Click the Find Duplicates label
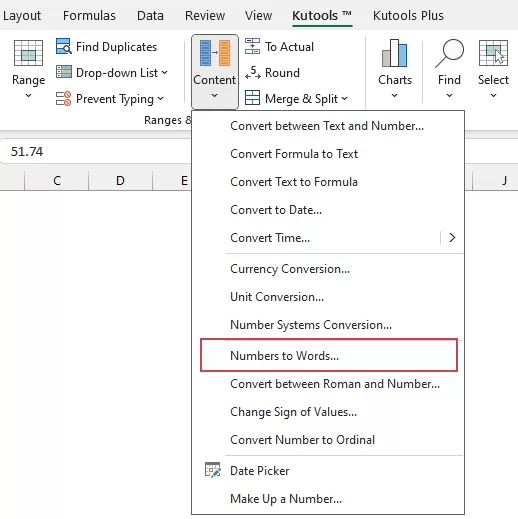Viewport: 518px width, 519px height. click(116, 47)
